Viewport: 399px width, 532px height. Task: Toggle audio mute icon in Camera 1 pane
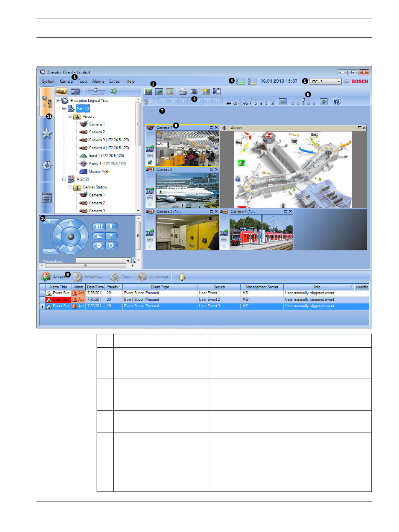pyautogui.click(x=150, y=163)
